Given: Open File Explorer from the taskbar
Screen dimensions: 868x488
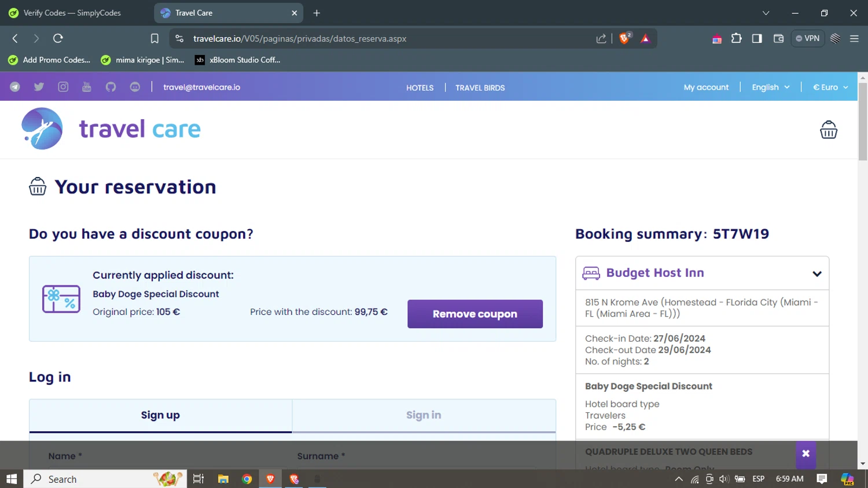Looking at the screenshot, I should click(x=223, y=479).
